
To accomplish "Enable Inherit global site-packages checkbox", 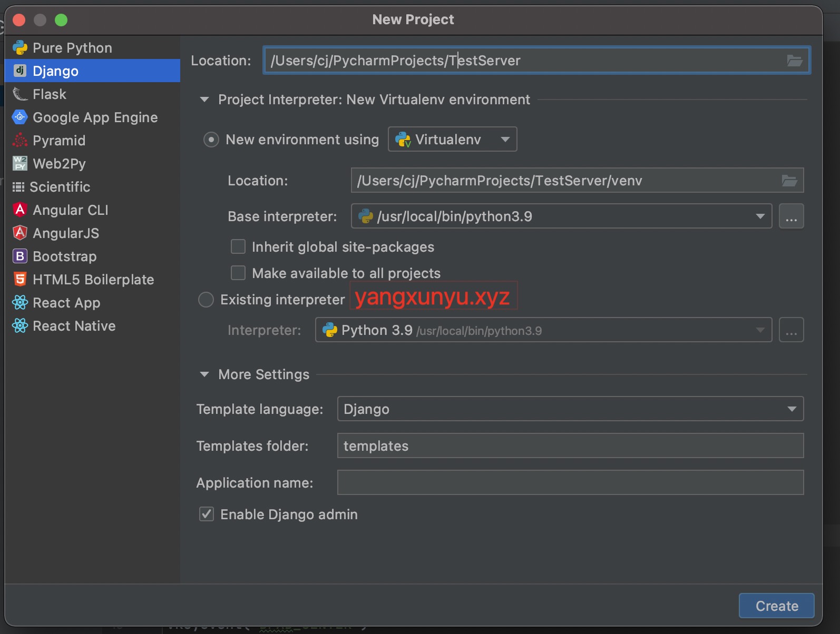I will click(238, 247).
